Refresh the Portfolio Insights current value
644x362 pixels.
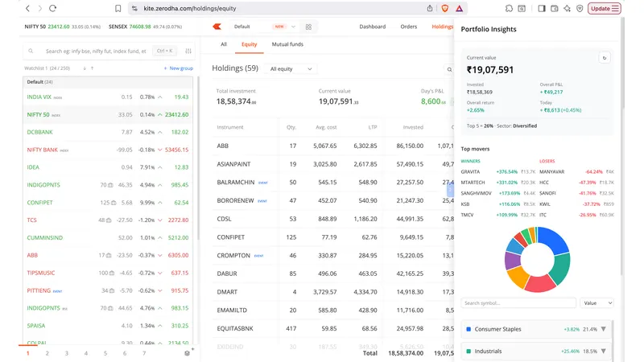point(605,58)
